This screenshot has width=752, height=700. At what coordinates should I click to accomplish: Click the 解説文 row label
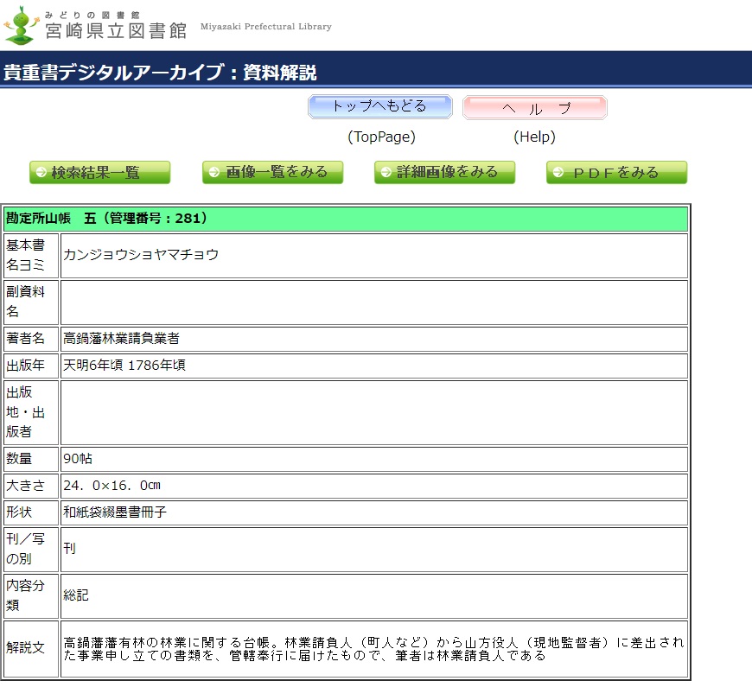tap(31, 649)
